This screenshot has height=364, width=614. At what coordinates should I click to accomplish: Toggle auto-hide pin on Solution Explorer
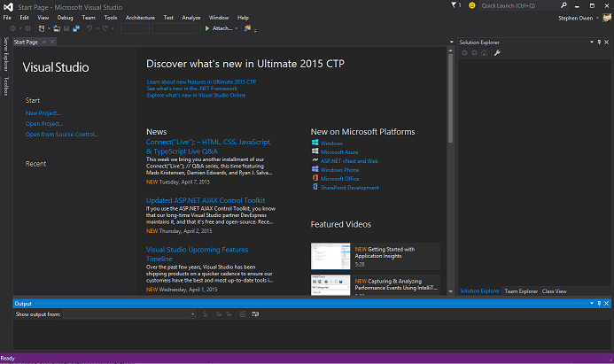[x=599, y=42]
